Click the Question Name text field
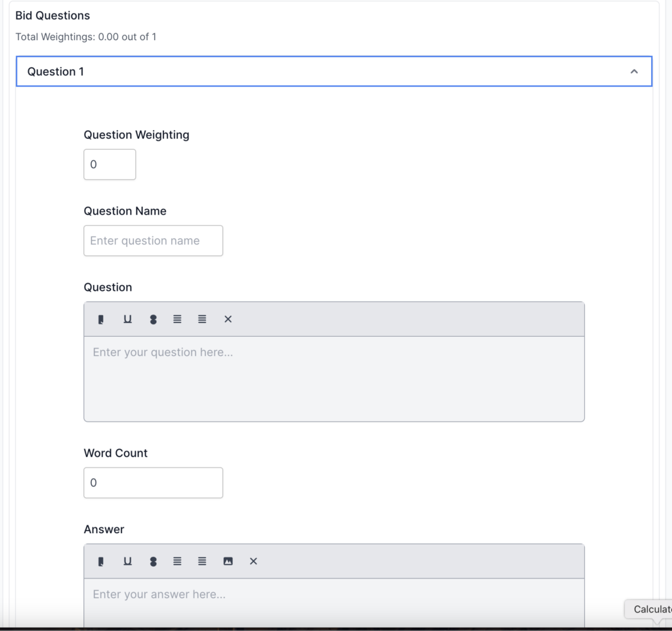672x631 pixels. (153, 240)
